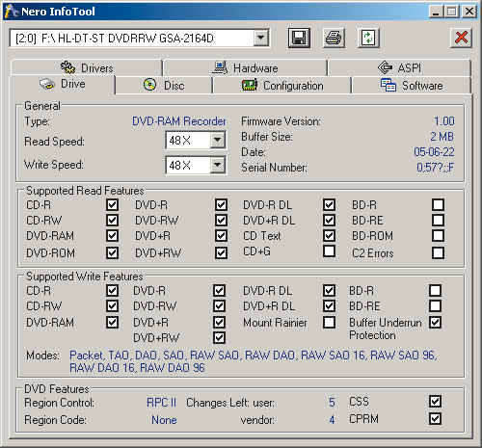Screen dimensions: 482x448
Task: Toggle the Mount Rainier write checkbox
Action: coord(329,322)
